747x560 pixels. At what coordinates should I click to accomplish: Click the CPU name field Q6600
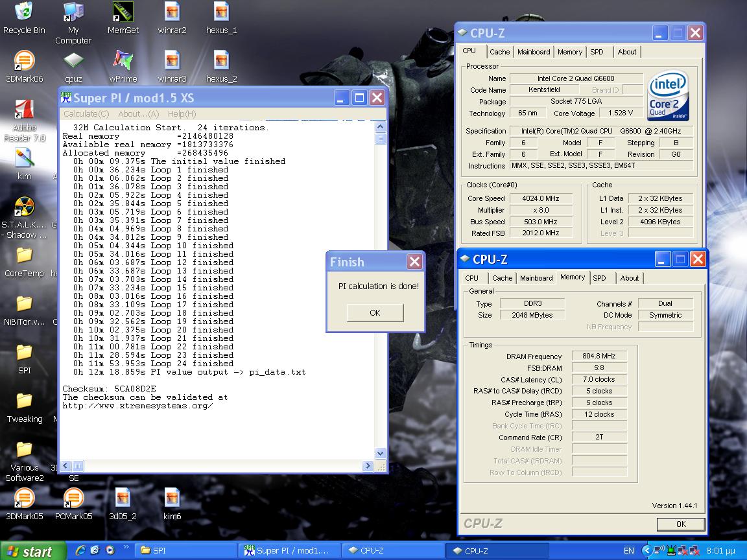coord(576,78)
